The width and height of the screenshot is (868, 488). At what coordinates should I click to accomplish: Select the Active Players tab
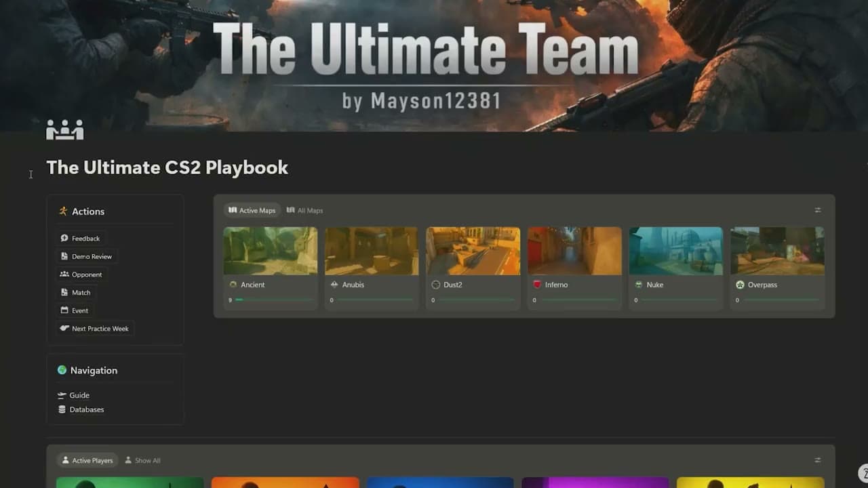click(x=87, y=460)
